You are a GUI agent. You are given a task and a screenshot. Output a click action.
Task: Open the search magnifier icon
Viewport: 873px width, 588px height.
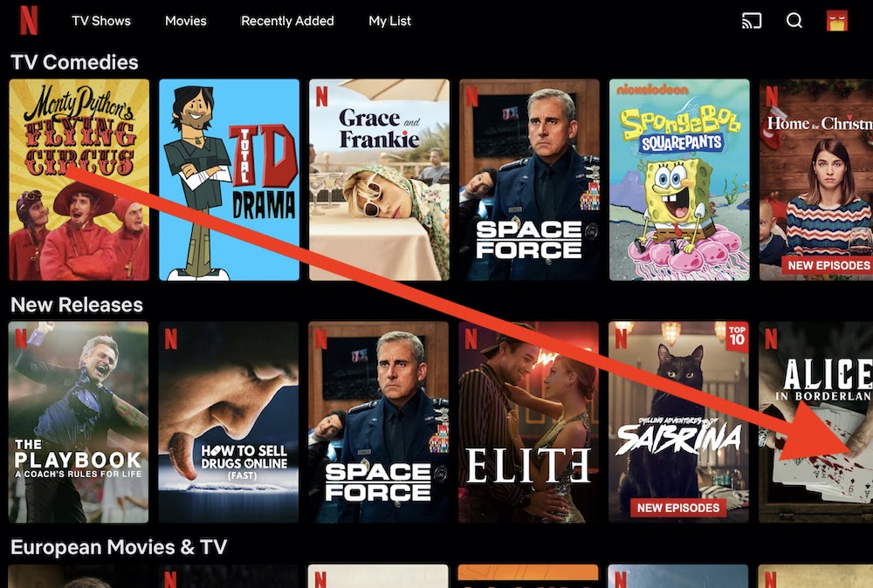coord(794,21)
